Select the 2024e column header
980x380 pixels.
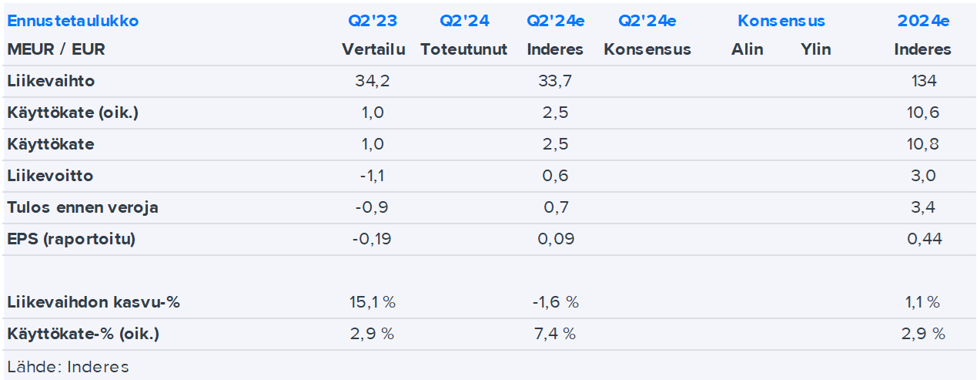pyautogui.click(x=923, y=21)
